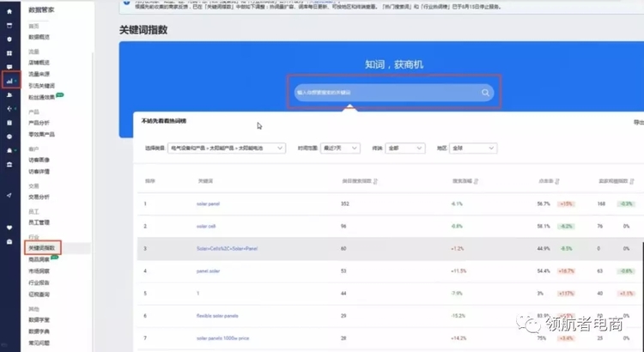
Task: Open 行业报告 menu item
Action: pos(39,282)
